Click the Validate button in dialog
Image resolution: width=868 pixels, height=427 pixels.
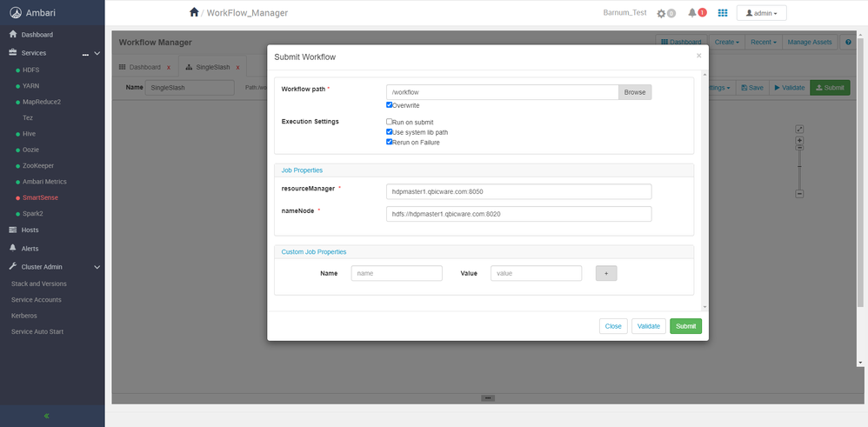[x=649, y=326]
